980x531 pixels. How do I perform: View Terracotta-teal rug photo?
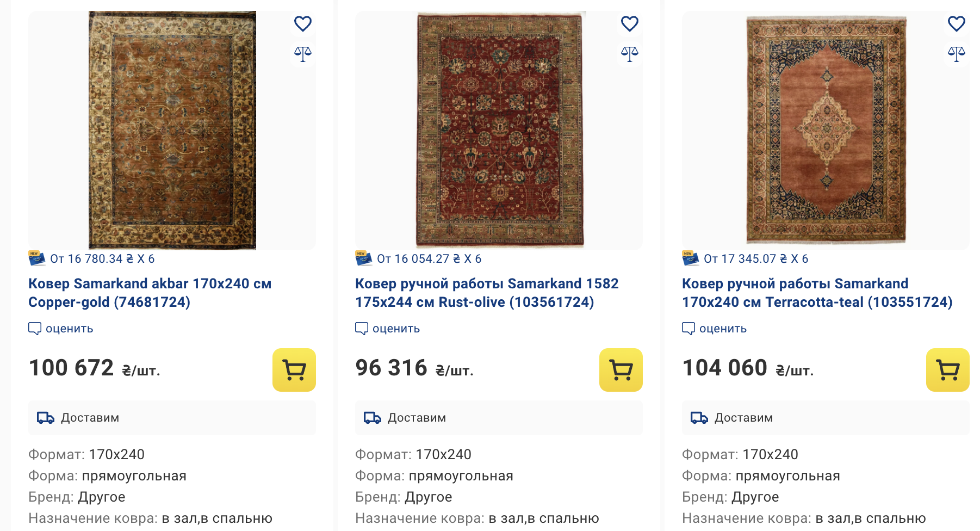tap(826, 131)
